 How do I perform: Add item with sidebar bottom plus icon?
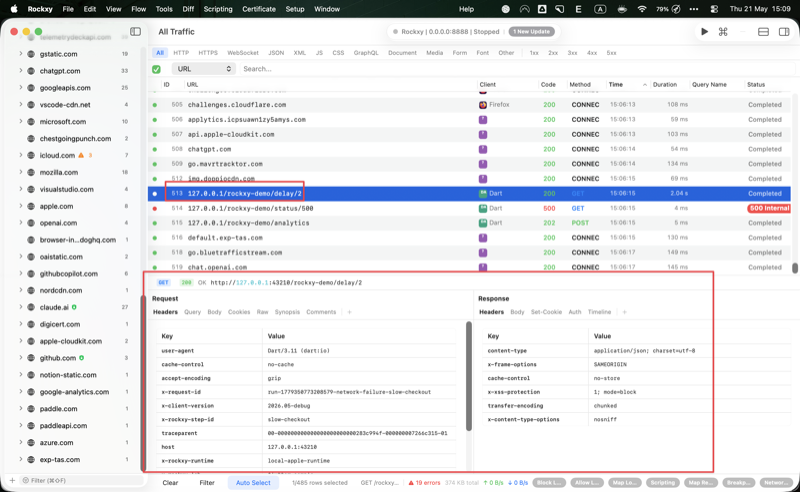[12, 480]
